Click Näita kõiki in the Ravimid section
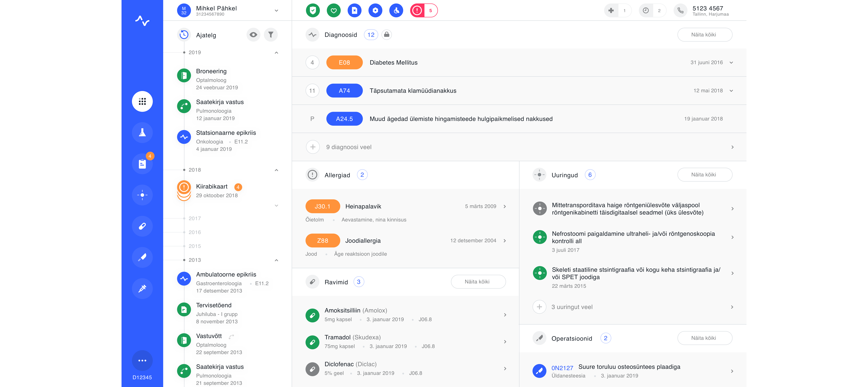 click(478, 282)
